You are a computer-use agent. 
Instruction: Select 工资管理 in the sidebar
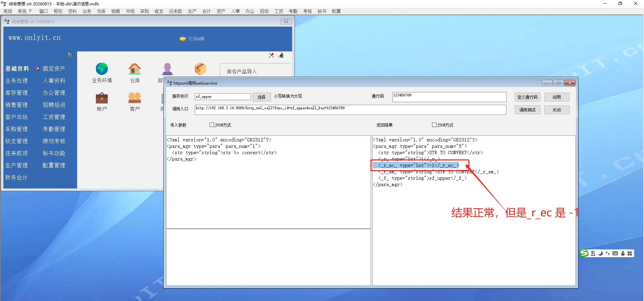pyautogui.click(x=54, y=117)
